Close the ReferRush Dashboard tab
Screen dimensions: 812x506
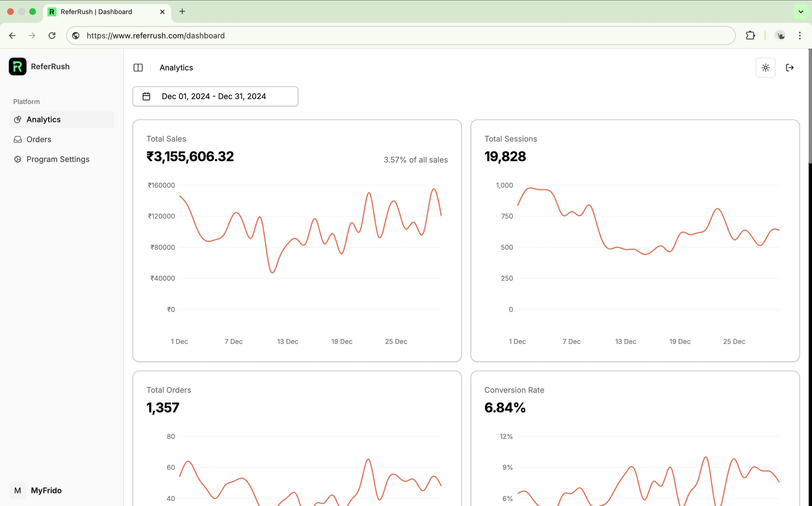pyautogui.click(x=162, y=12)
